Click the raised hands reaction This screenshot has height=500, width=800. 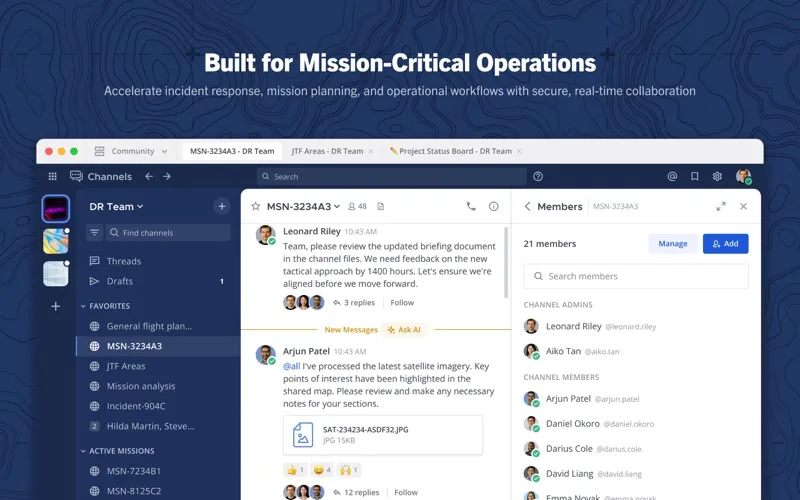349,470
